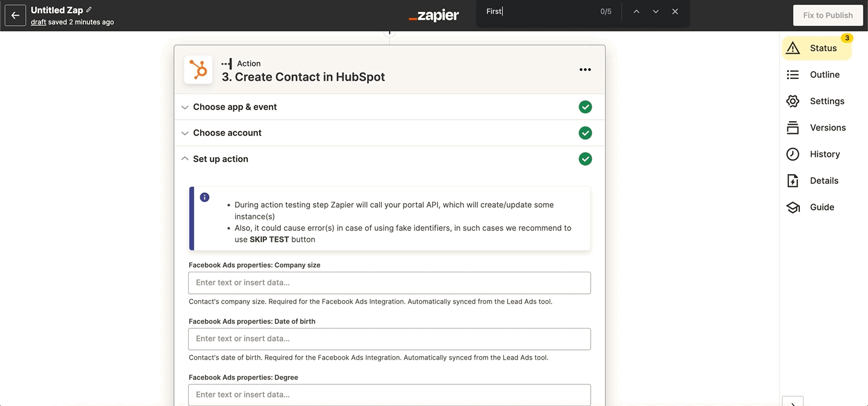868x406 pixels.
Task: Open step options three-dot menu
Action: (x=585, y=70)
